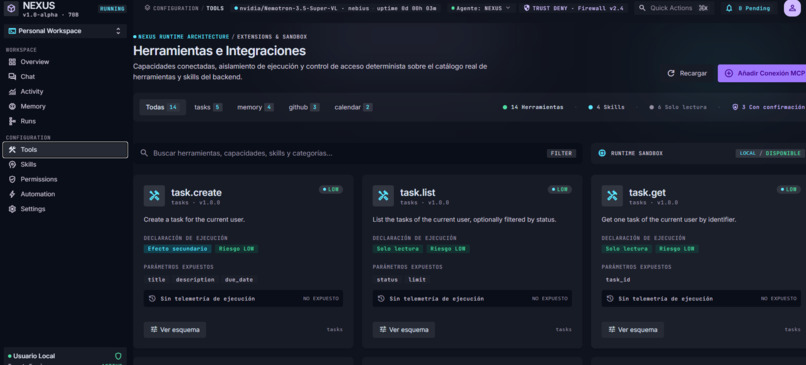Select the tasks 5 filter tab
This screenshot has width=806, height=365.
[x=208, y=107]
